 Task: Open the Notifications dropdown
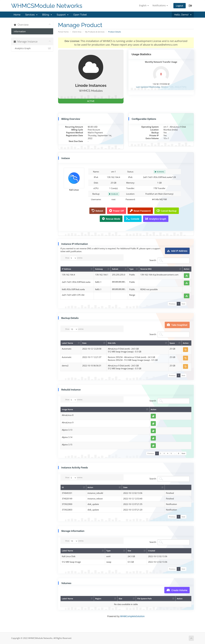point(160,6)
